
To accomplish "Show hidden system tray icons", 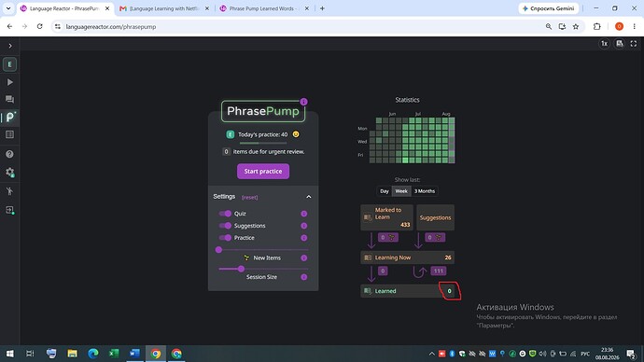I will tap(431, 354).
